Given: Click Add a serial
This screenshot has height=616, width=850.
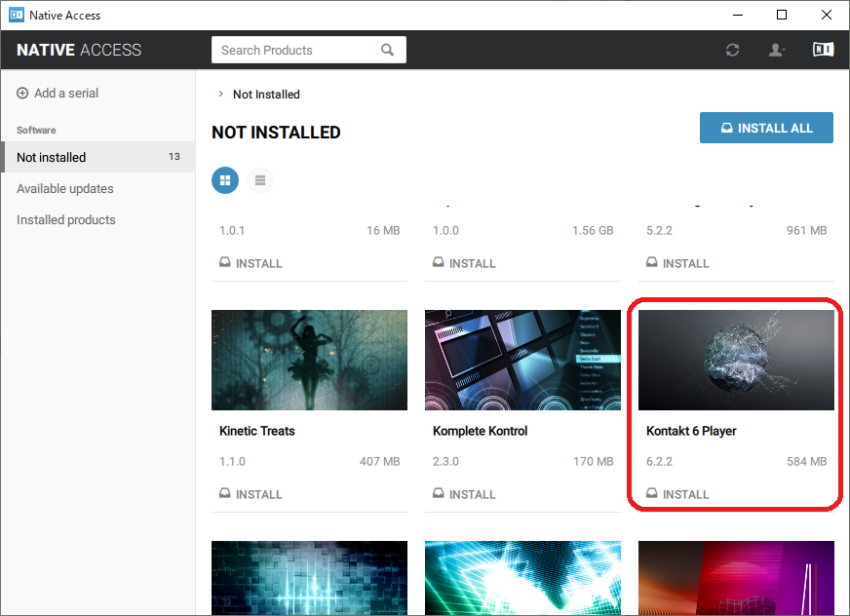Looking at the screenshot, I should pyautogui.click(x=58, y=94).
